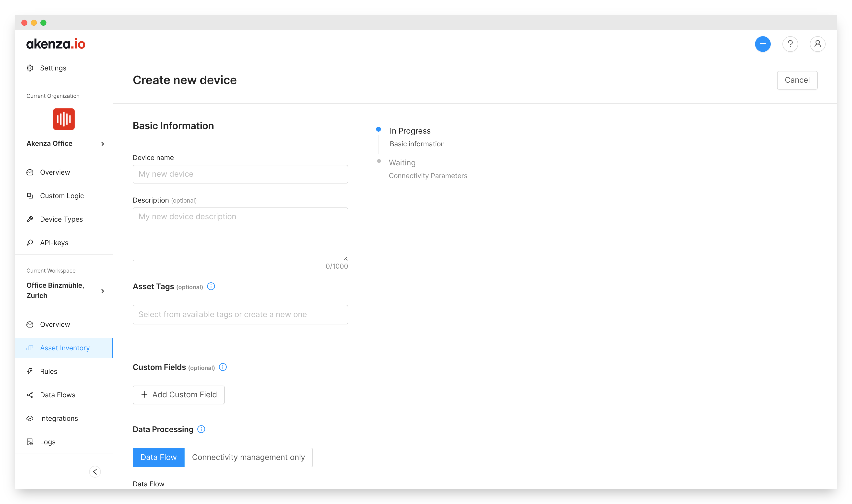Viewport: 852px width, 504px height.
Task: Click the Current Workspace label
Action: (x=51, y=271)
